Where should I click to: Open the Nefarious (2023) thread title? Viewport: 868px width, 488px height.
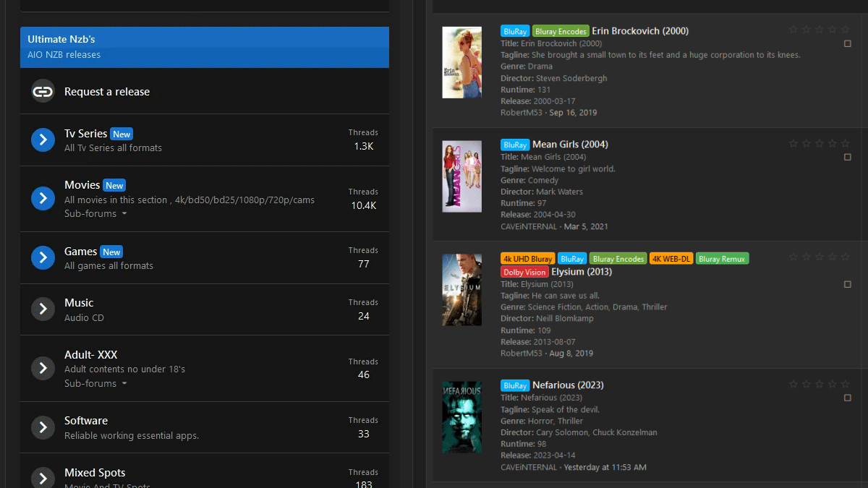click(568, 385)
